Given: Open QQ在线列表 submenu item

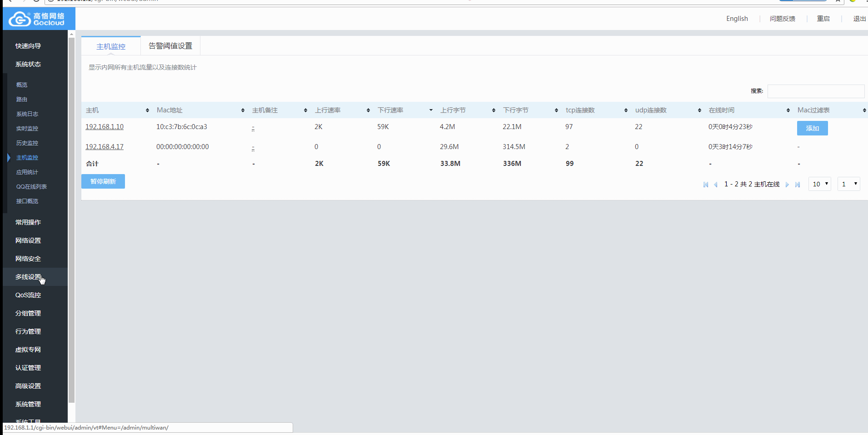Looking at the screenshot, I should click(31, 187).
